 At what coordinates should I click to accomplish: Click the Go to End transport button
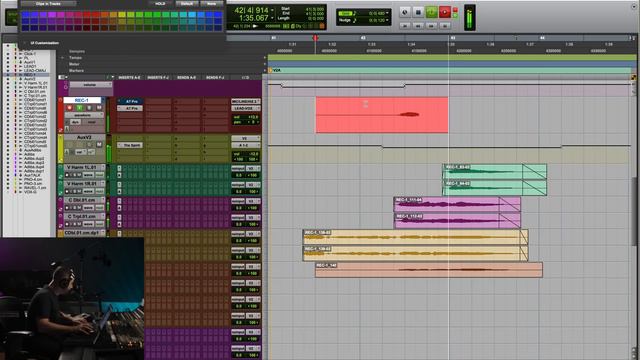pos(445,25)
